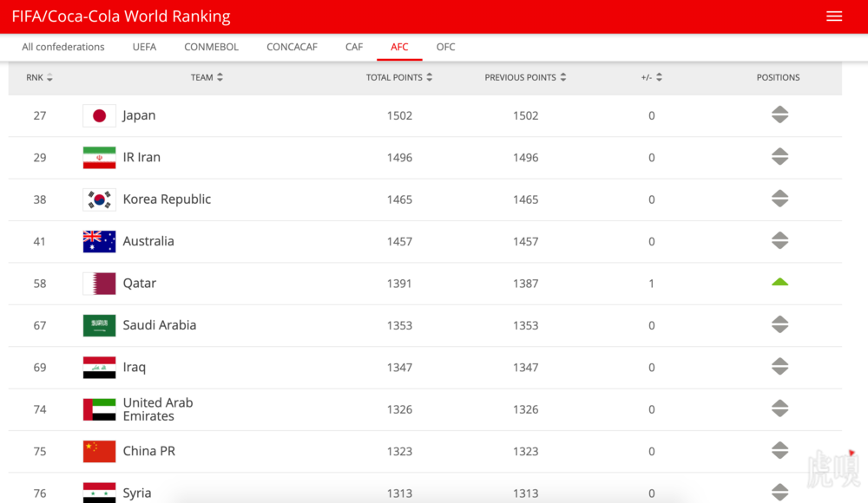Viewport: 868px width, 503px height.
Task: Click Qatar's previous points 1387
Action: click(x=525, y=284)
